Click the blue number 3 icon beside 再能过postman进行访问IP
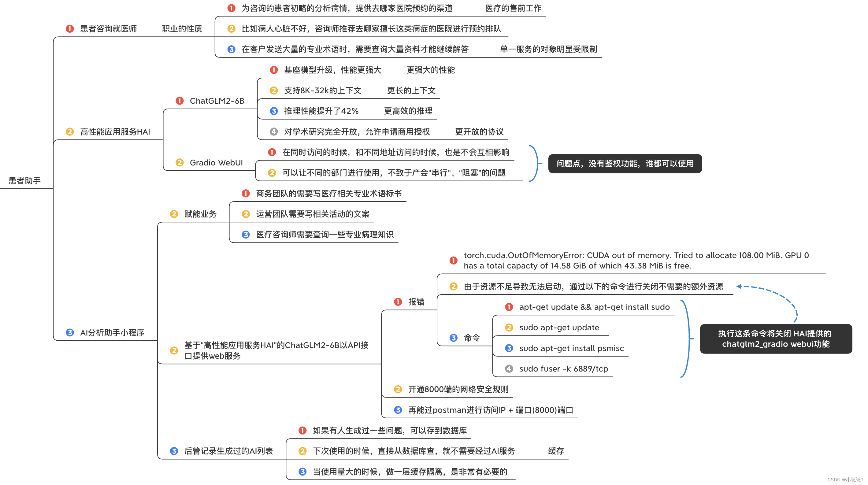 (398, 410)
